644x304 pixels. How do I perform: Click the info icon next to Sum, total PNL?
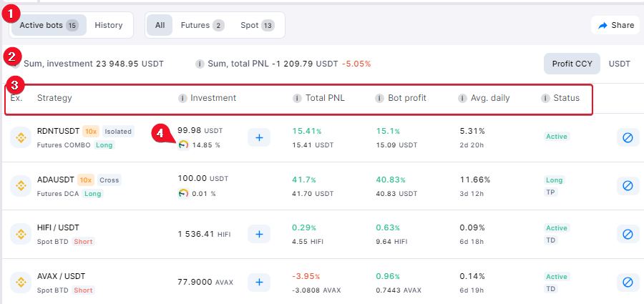pyautogui.click(x=200, y=64)
